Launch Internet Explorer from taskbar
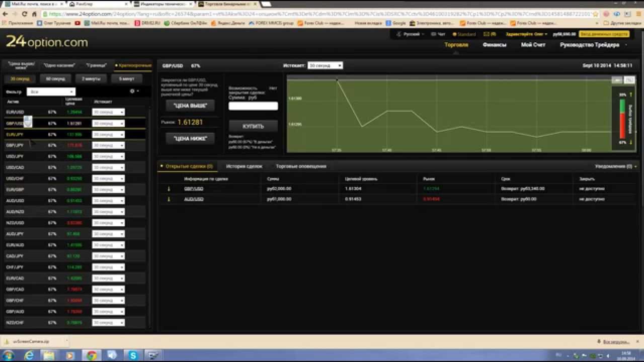The width and height of the screenshot is (644, 362). [29, 355]
